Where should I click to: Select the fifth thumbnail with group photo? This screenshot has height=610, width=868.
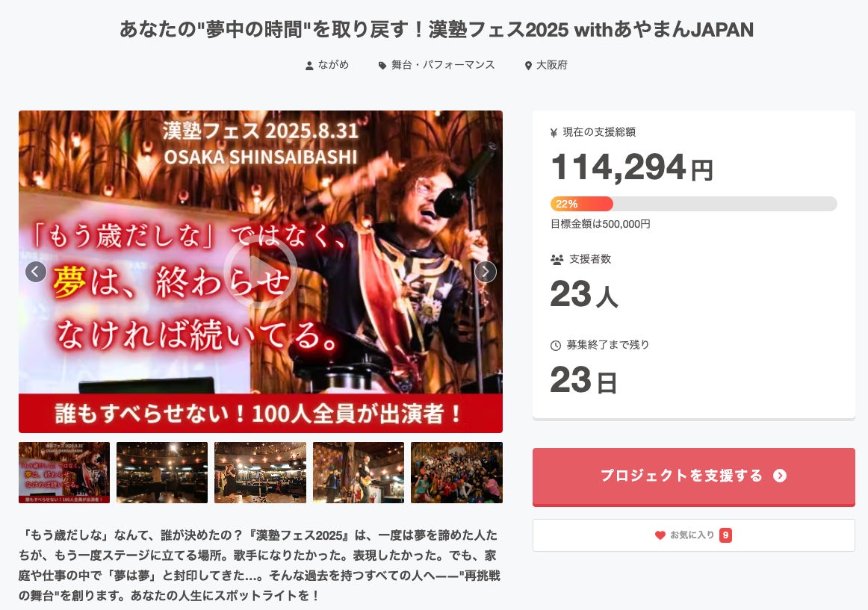(x=456, y=472)
